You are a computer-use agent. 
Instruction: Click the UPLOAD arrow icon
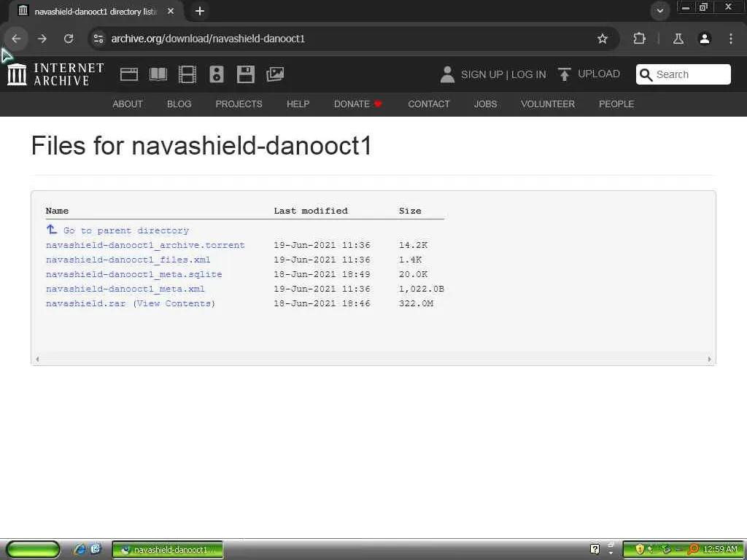tap(564, 74)
